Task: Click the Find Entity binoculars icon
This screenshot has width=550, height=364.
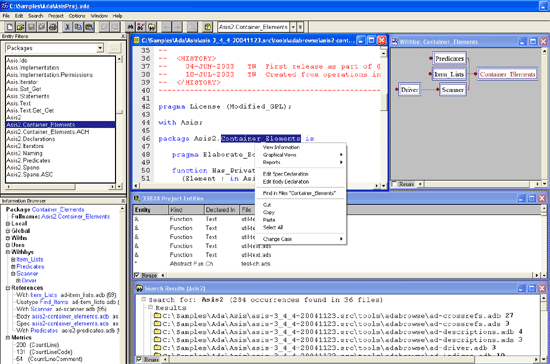Action: pyautogui.click(x=141, y=27)
